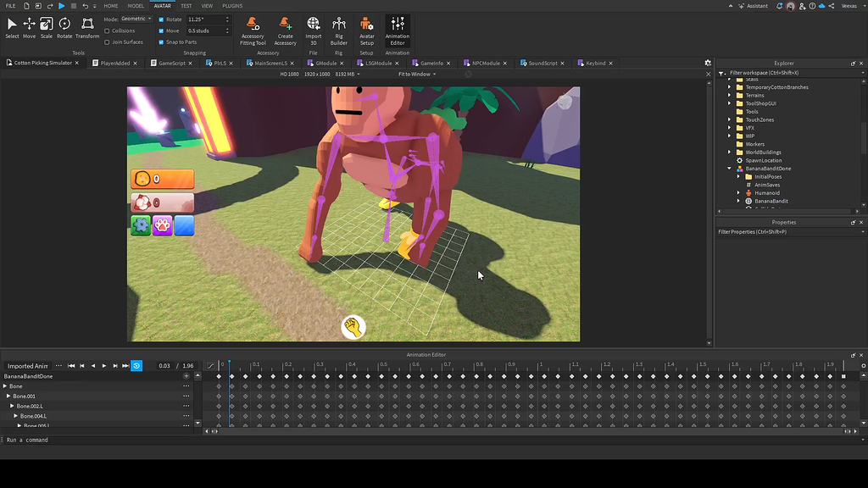
Task: Toggle animation looping in the Animation Editor
Action: tap(136, 365)
